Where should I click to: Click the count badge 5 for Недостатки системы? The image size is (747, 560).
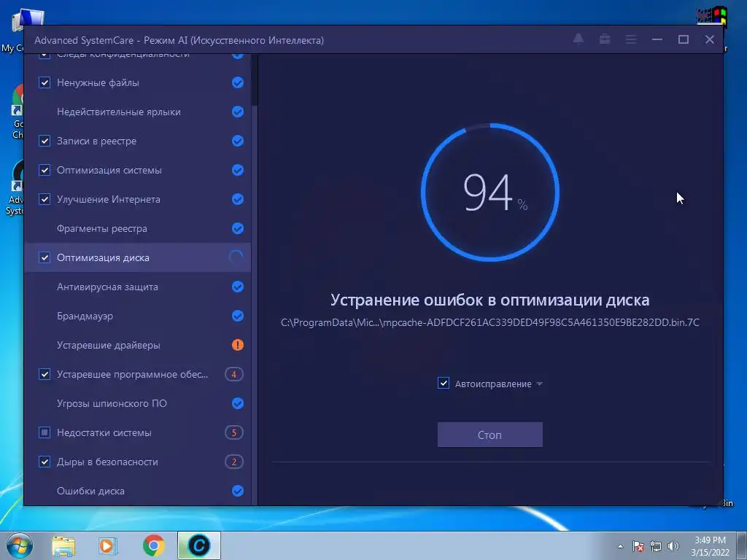tap(234, 432)
